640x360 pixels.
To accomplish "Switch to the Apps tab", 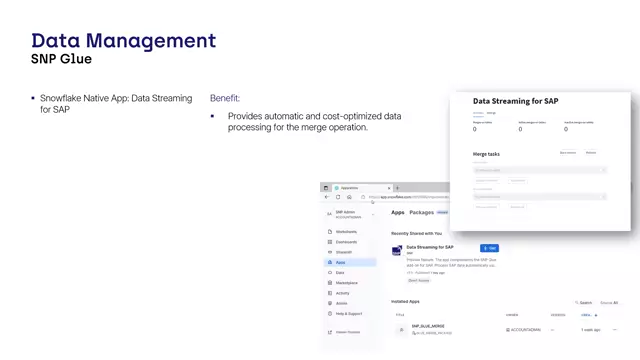I will click(398, 212).
